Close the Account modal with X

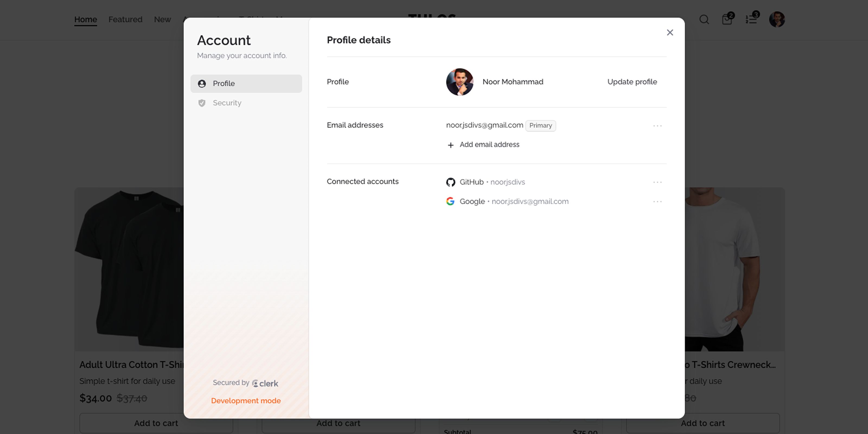click(x=670, y=32)
